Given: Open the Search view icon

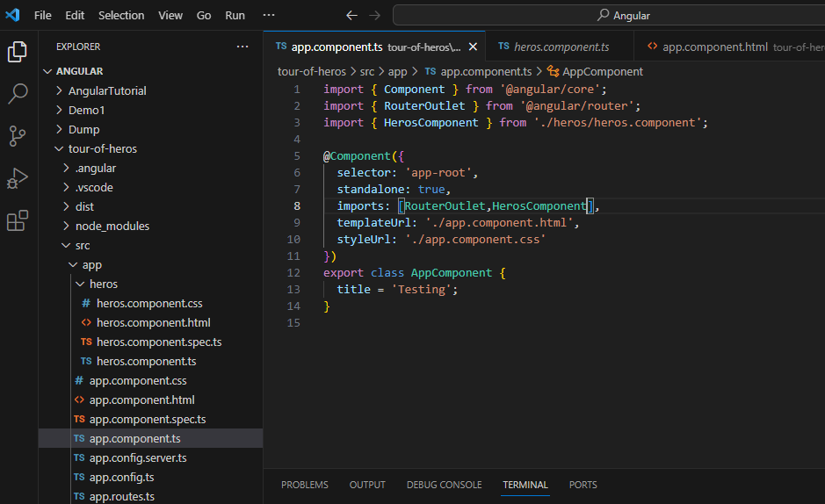Looking at the screenshot, I should tap(18, 93).
